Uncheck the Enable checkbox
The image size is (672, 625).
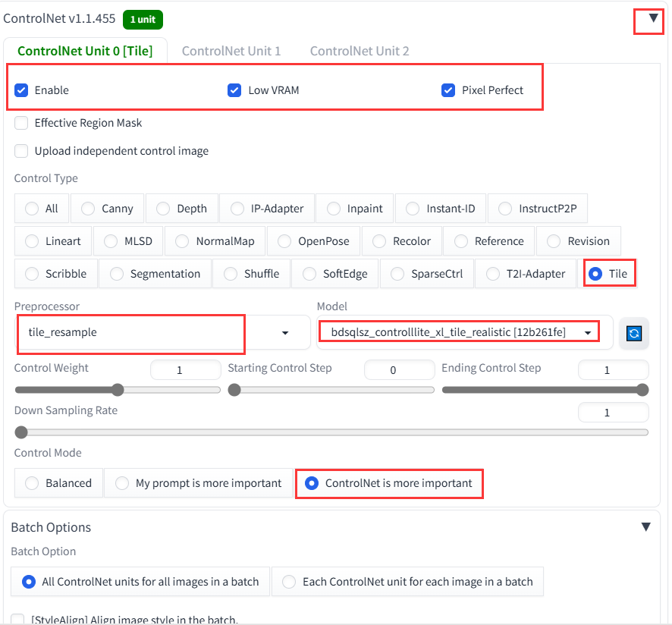[21, 90]
